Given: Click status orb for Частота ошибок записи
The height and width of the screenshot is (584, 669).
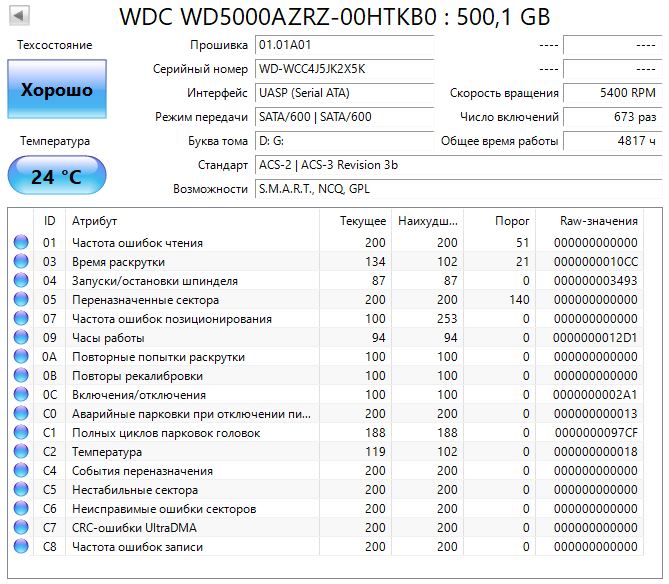Looking at the screenshot, I should 21,546.
